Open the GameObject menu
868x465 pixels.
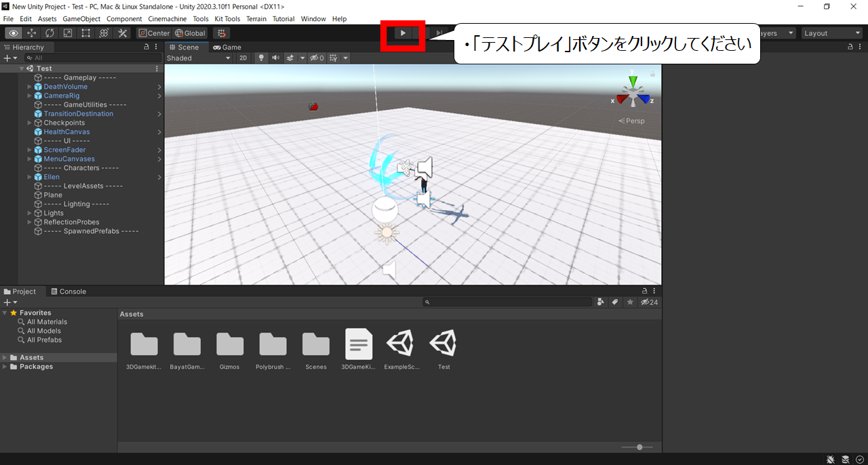pos(82,19)
